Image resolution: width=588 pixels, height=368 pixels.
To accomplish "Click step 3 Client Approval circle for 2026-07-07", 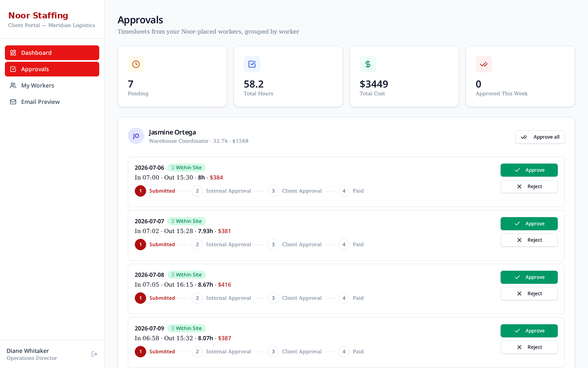I will click(x=273, y=245).
